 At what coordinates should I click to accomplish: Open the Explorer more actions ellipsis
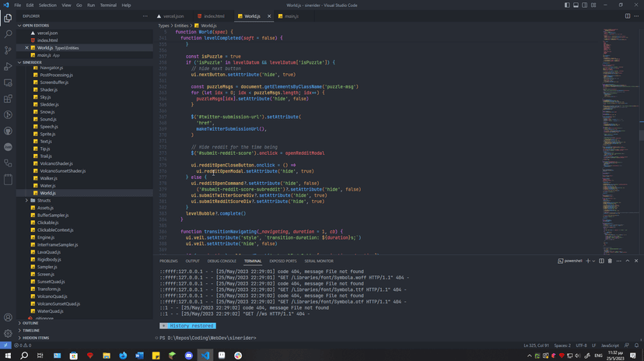(145, 16)
